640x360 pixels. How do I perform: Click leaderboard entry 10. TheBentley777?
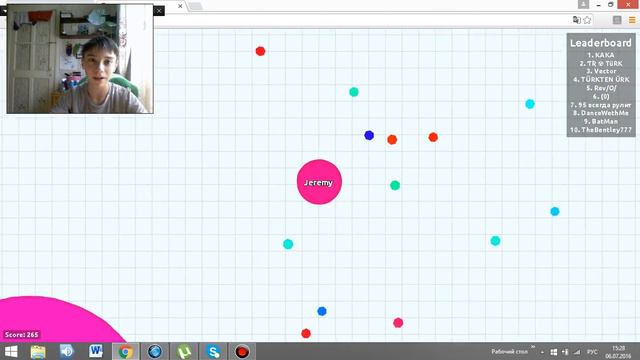pos(601,130)
